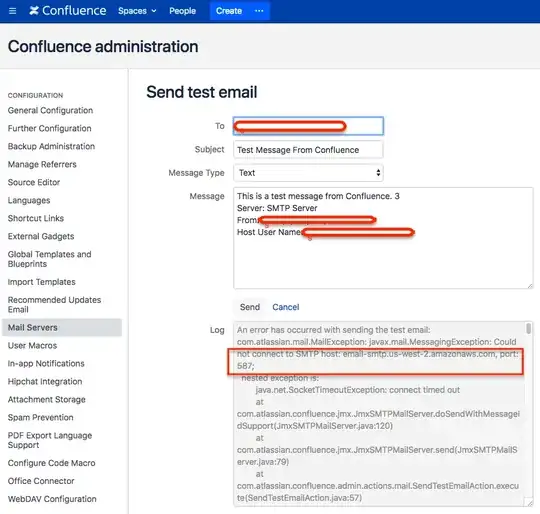The image size is (540, 514).
Task: Click the Confluence logo
Action: [x=68, y=11]
